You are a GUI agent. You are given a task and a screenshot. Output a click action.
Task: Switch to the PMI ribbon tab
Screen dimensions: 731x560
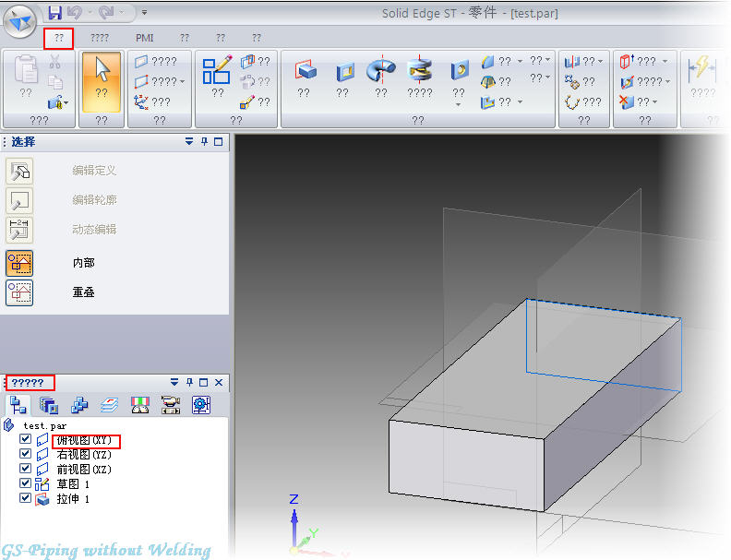(145, 38)
